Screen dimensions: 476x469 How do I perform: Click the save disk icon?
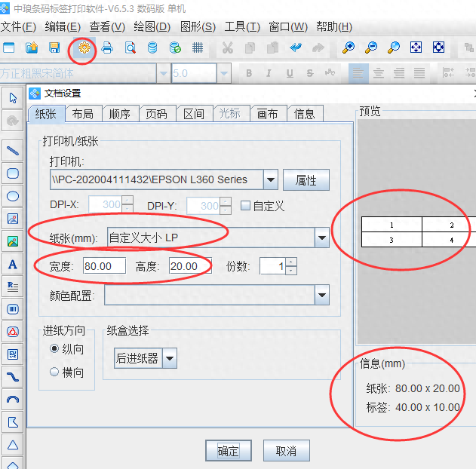(54, 48)
